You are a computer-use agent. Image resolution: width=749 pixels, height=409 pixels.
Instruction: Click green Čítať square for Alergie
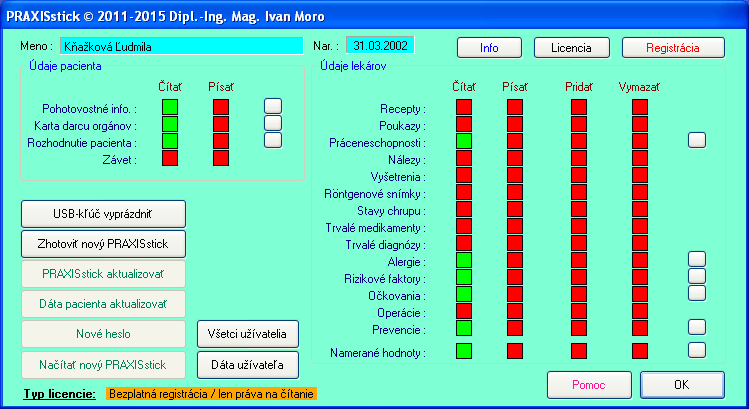pyautogui.click(x=464, y=260)
